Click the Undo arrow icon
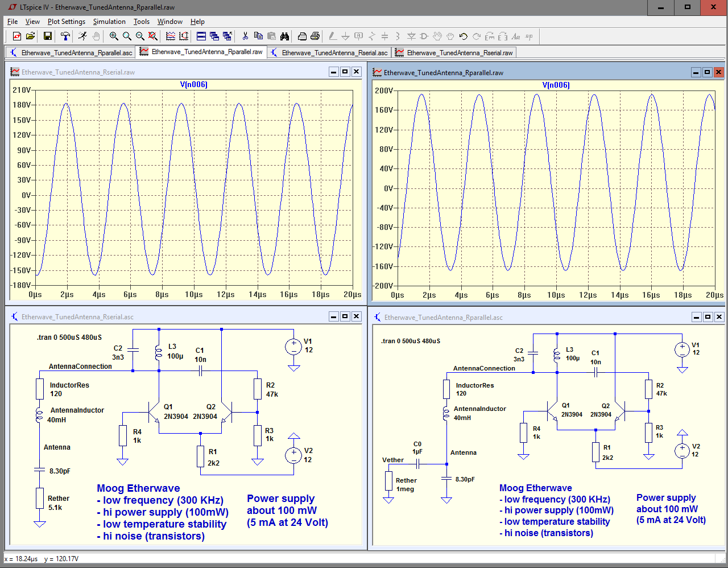Image resolution: width=728 pixels, height=568 pixels. pyautogui.click(x=463, y=36)
